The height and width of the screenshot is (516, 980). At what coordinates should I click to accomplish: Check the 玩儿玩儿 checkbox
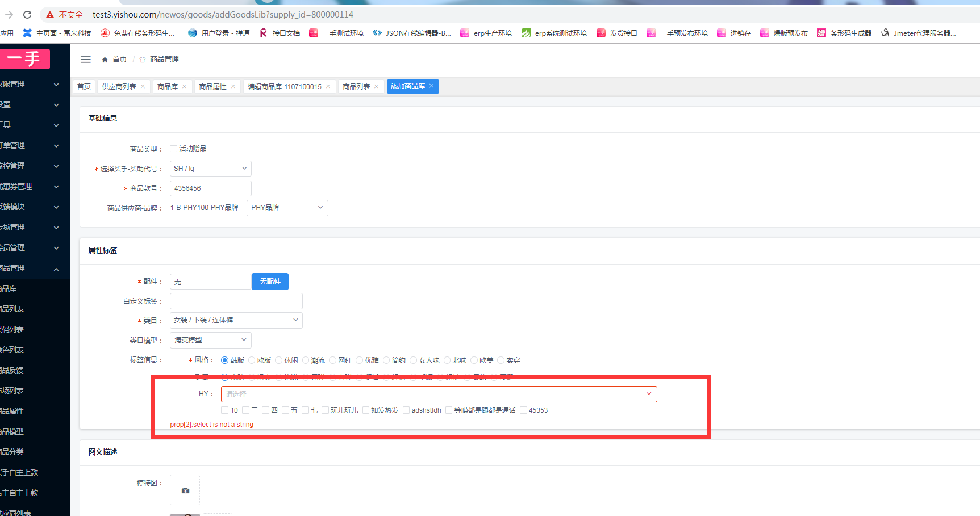[325, 410]
